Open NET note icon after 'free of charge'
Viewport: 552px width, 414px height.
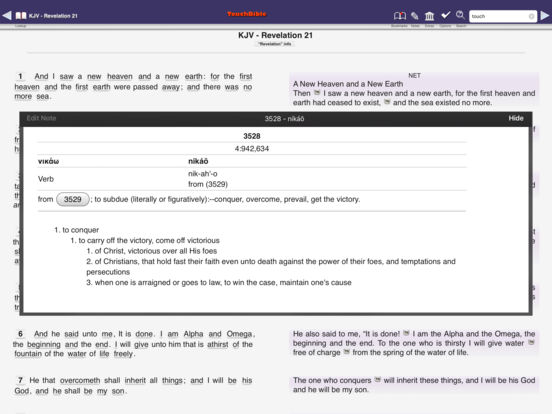coord(346,352)
